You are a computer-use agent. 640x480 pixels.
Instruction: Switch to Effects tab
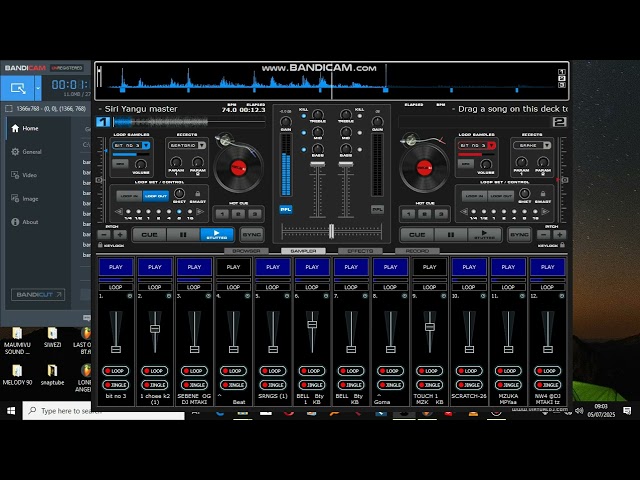(x=360, y=251)
